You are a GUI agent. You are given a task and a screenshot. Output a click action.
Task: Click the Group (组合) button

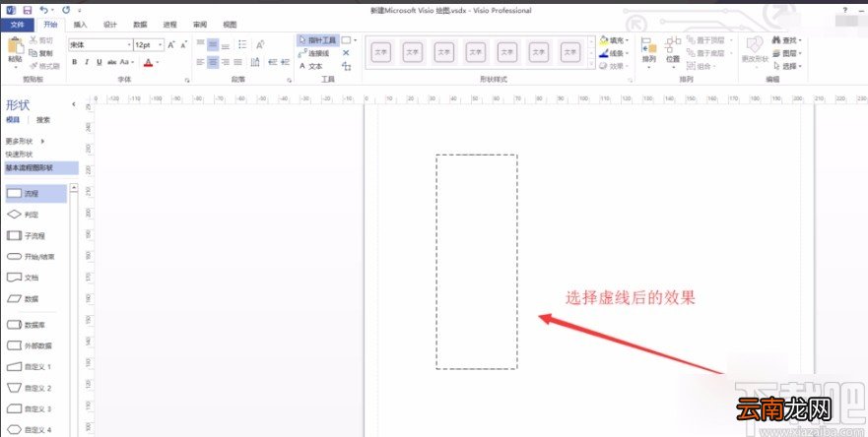pos(701,66)
